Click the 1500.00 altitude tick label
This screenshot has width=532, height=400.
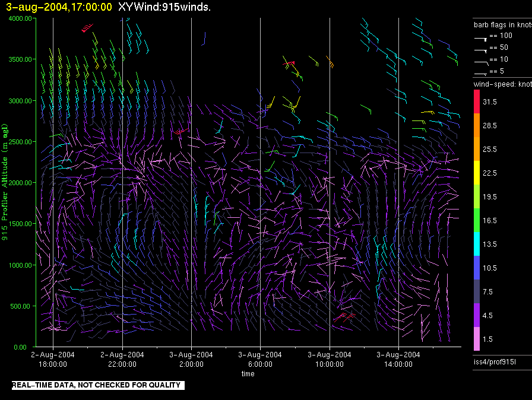tap(20, 224)
